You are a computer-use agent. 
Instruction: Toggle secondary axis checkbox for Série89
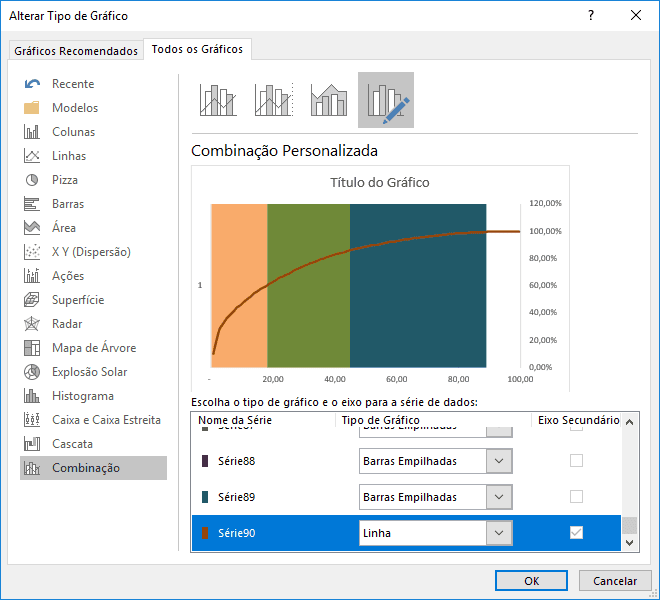click(x=576, y=497)
